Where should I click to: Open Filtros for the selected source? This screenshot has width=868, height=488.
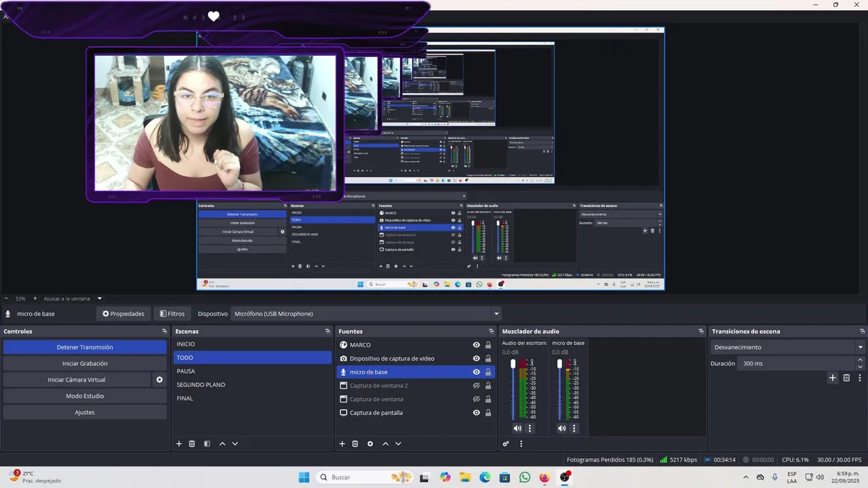(172, 314)
